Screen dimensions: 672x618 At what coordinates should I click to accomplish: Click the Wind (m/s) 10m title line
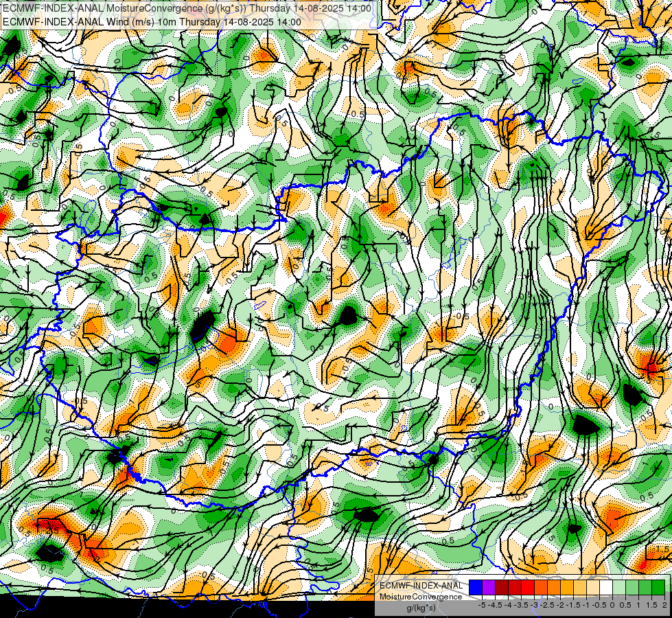click(x=152, y=21)
